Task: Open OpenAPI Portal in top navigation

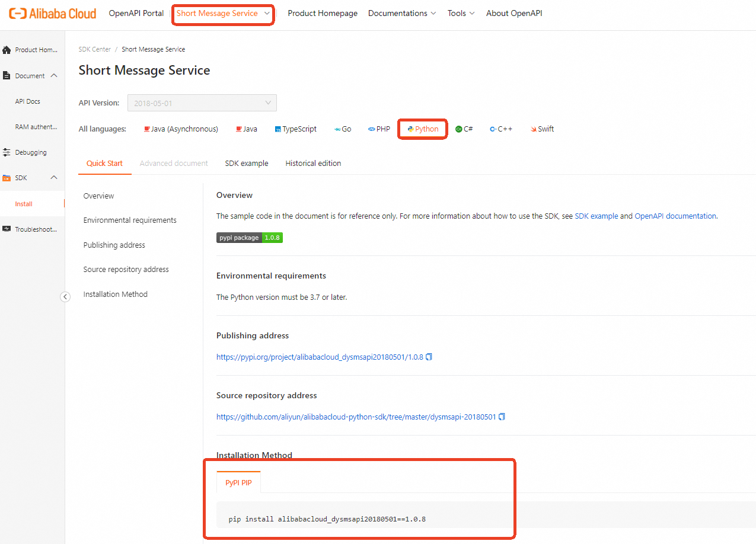Action: [136, 13]
